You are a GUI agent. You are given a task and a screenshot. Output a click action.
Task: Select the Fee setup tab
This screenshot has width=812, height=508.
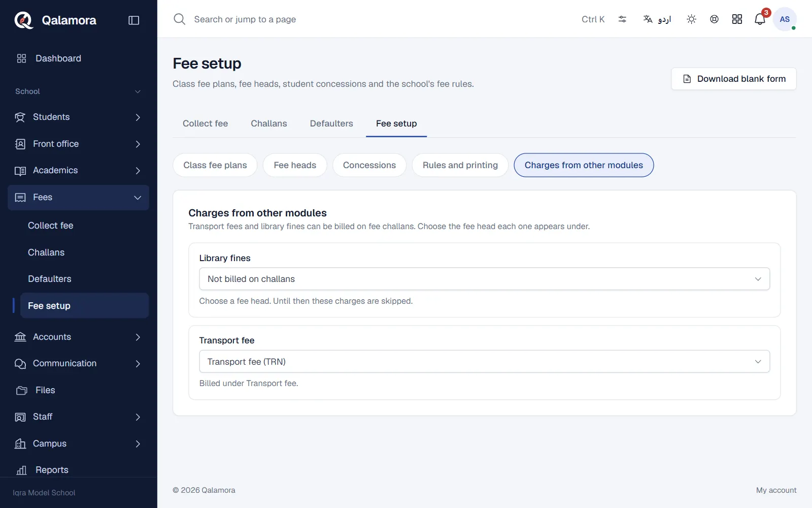(396, 123)
